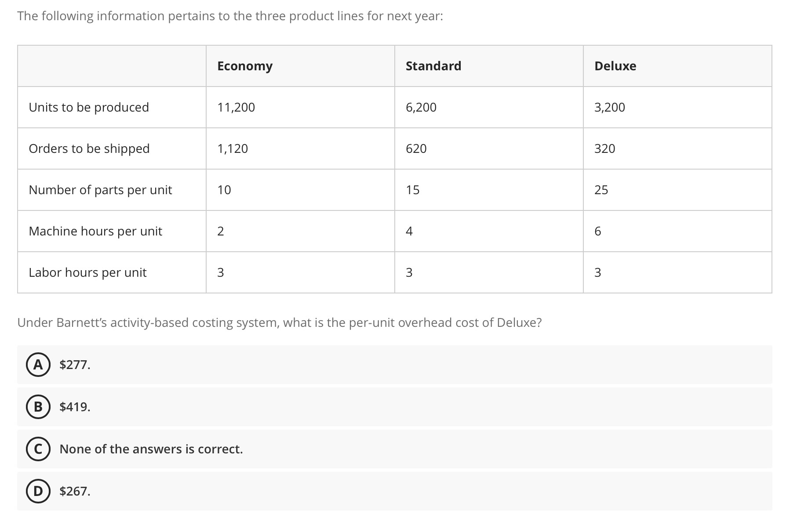Screen dimensions: 797x532
Task: Click the Deluxe column header
Action: (x=615, y=66)
